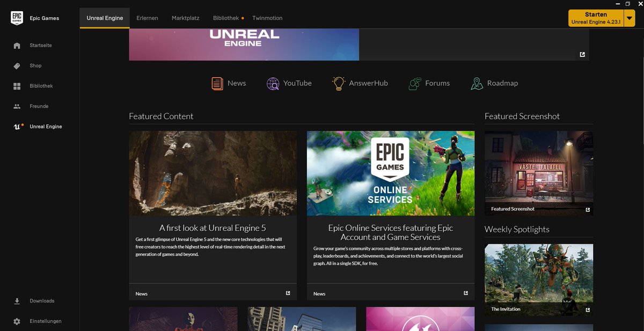Open the Freunde sidebar label
The width and height of the screenshot is (644, 331).
point(39,106)
